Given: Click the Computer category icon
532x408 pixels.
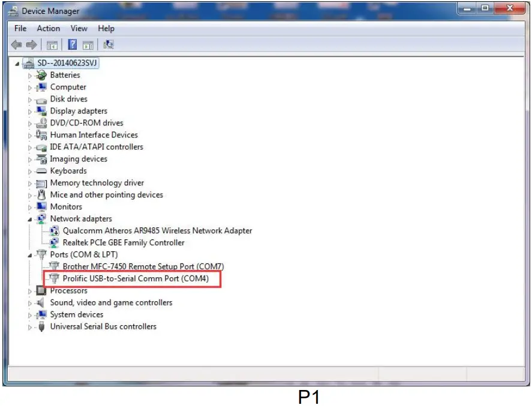Looking at the screenshot, I should (x=41, y=87).
